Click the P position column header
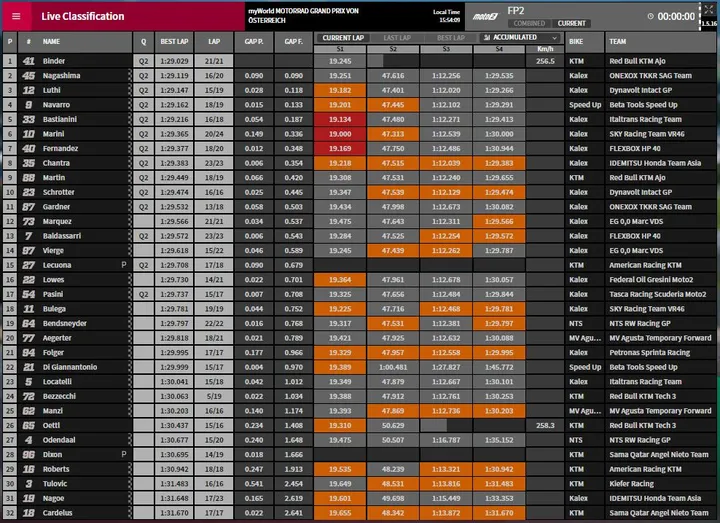The width and height of the screenshot is (720, 523). click(10, 42)
